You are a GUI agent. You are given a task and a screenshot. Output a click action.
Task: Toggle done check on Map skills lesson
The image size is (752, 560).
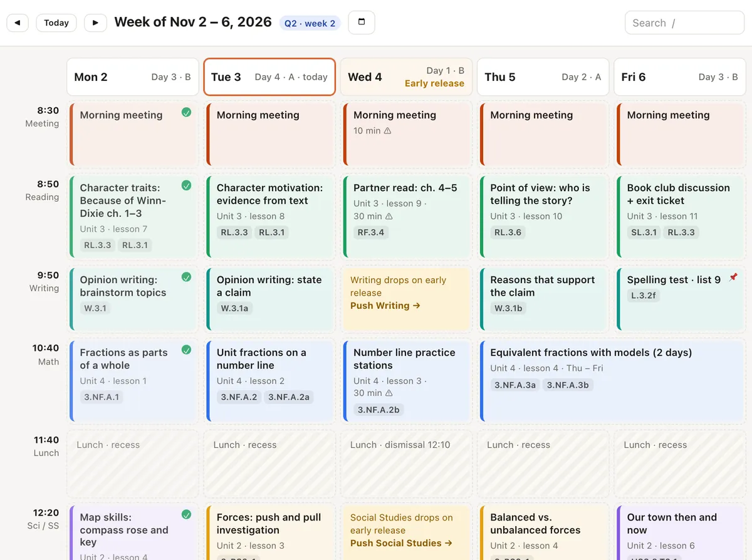(186, 515)
